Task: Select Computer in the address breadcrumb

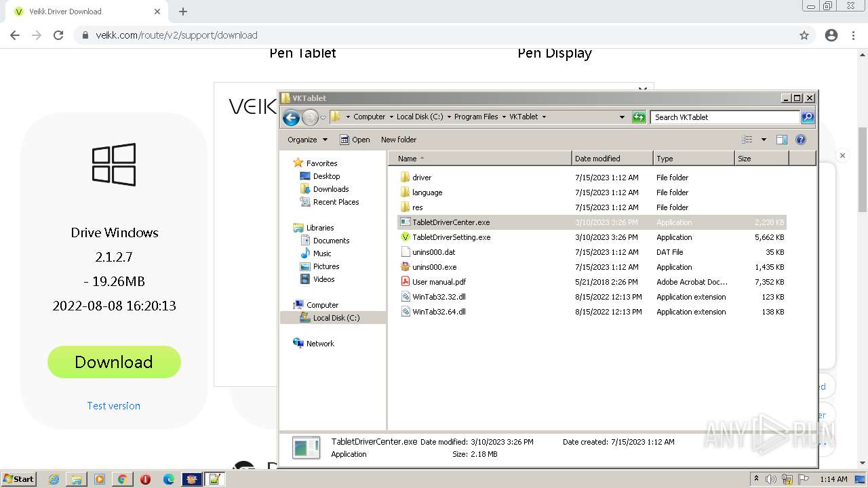Action: [x=369, y=117]
